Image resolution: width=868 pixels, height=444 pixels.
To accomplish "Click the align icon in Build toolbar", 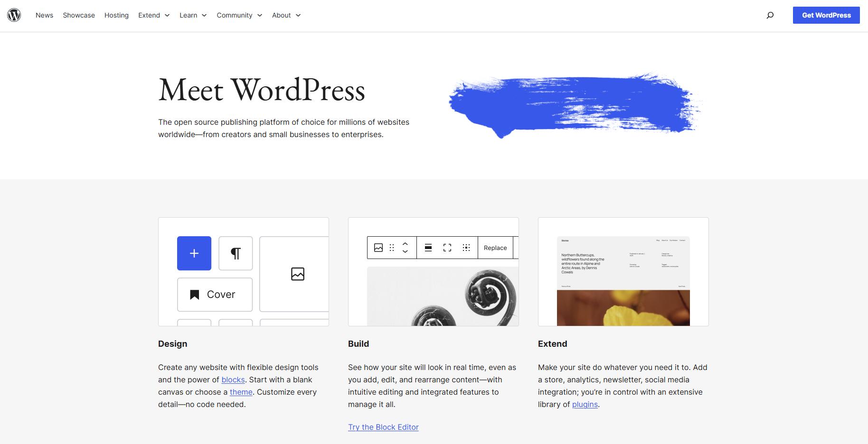I will click(428, 248).
